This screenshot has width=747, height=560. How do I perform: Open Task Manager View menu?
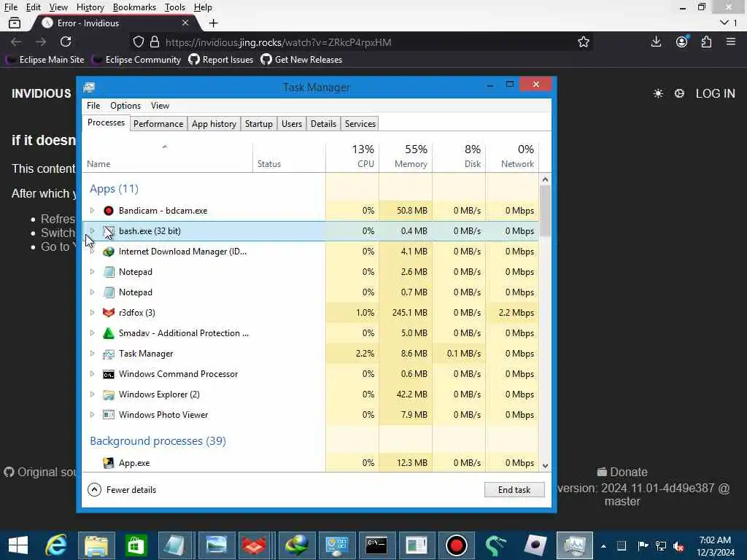(160, 106)
